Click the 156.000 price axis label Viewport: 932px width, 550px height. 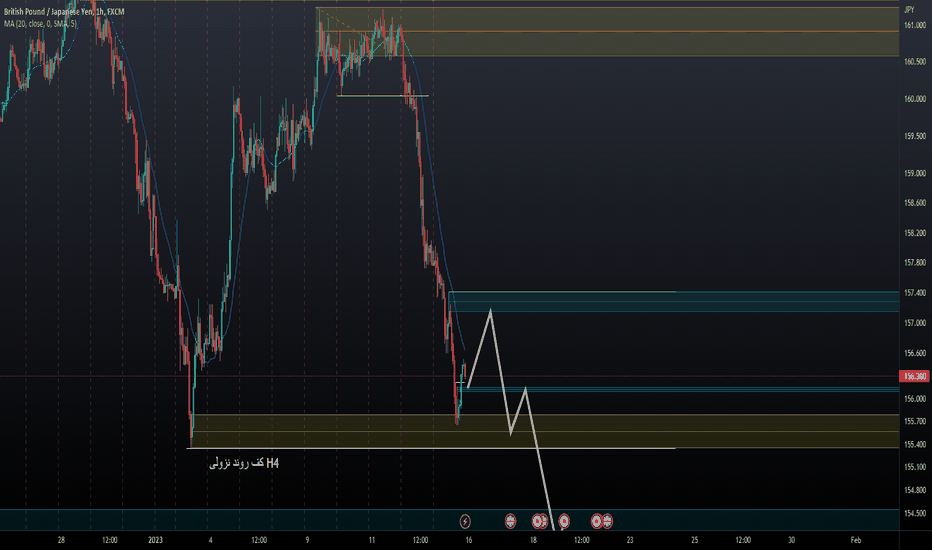point(915,398)
